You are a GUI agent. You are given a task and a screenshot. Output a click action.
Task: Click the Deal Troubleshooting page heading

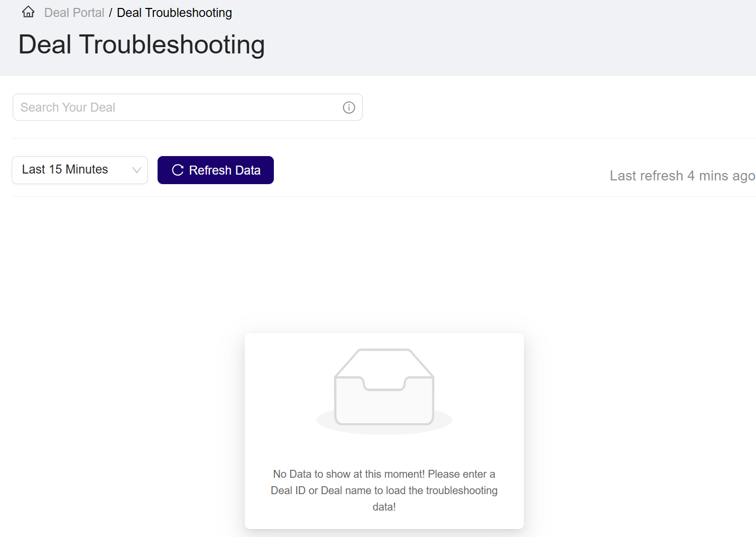[141, 44]
